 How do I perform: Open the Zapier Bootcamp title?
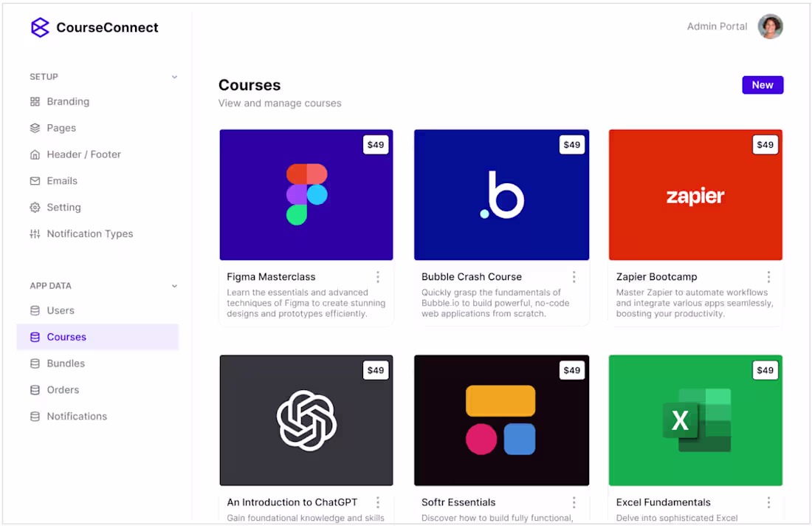pos(657,277)
